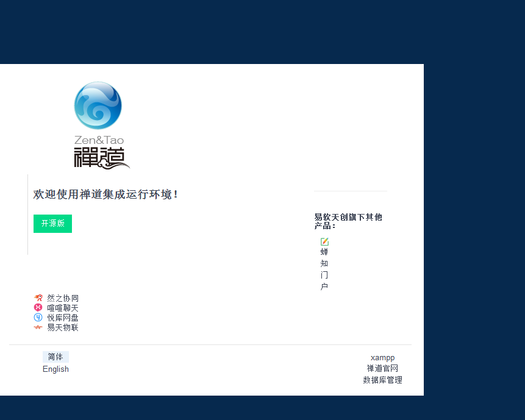The height and width of the screenshot is (420, 525).
Task: Switch language to English
Action: (x=55, y=369)
